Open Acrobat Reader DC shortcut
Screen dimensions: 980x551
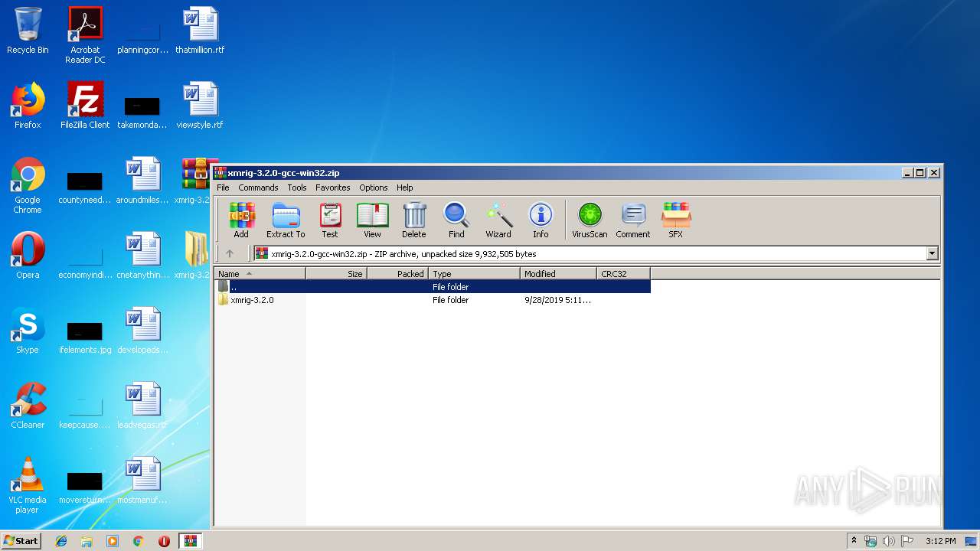coord(85,35)
